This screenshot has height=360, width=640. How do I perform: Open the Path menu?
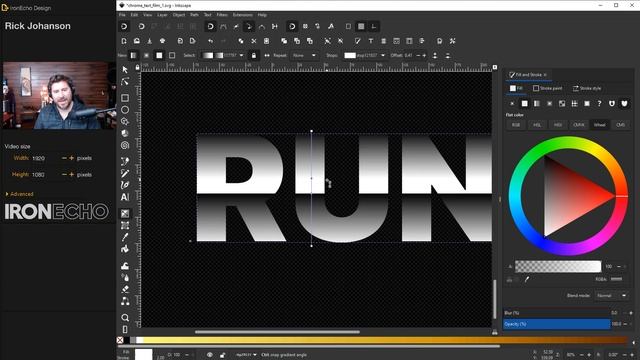tap(194, 15)
